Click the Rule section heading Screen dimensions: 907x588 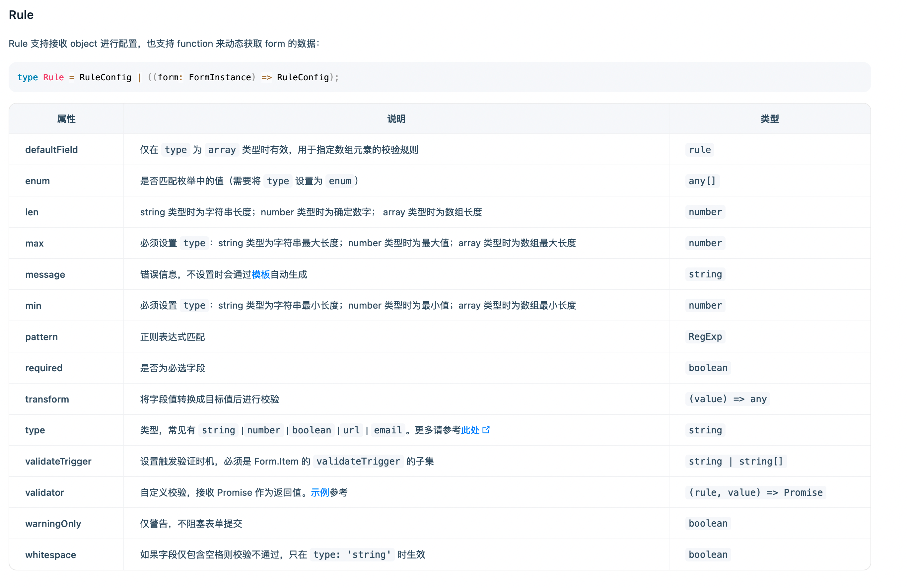pyautogui.click(x=21, y=15)
